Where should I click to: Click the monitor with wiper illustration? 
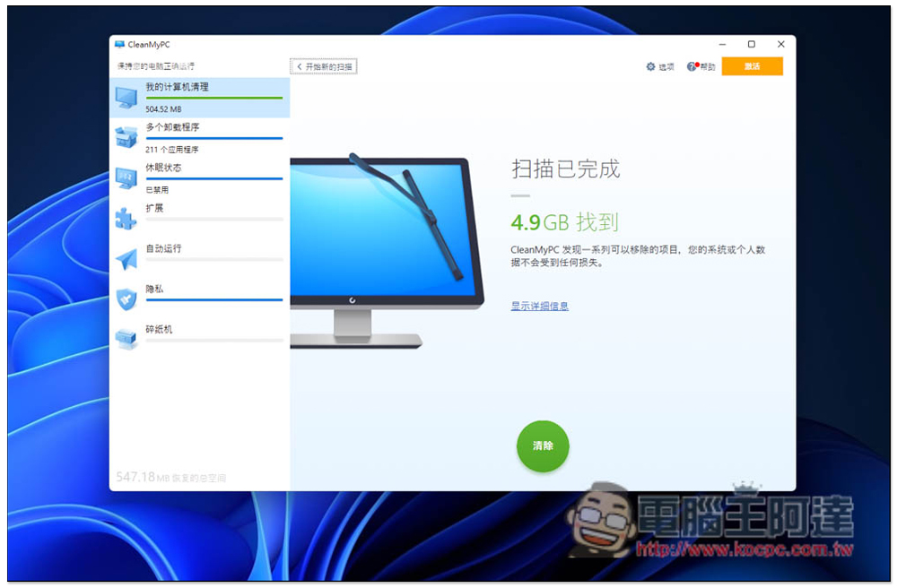pyautogui.click(x=388, y=251)
